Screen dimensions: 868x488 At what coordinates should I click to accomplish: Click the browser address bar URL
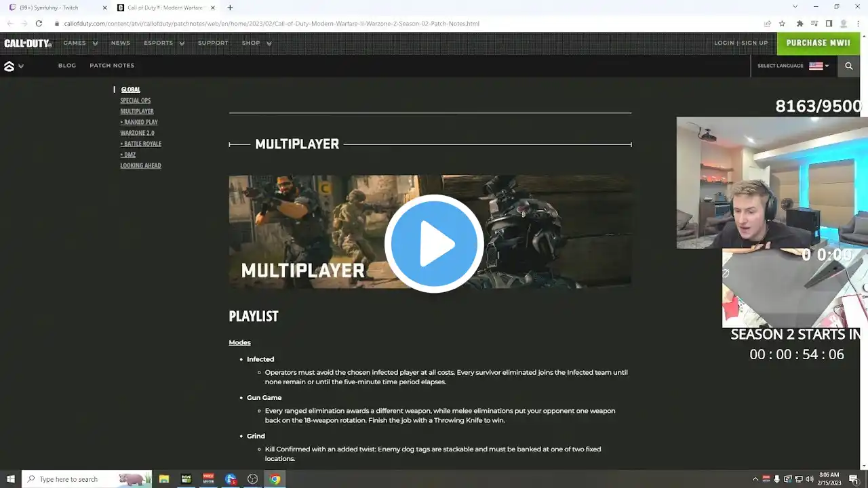point(272,24)
